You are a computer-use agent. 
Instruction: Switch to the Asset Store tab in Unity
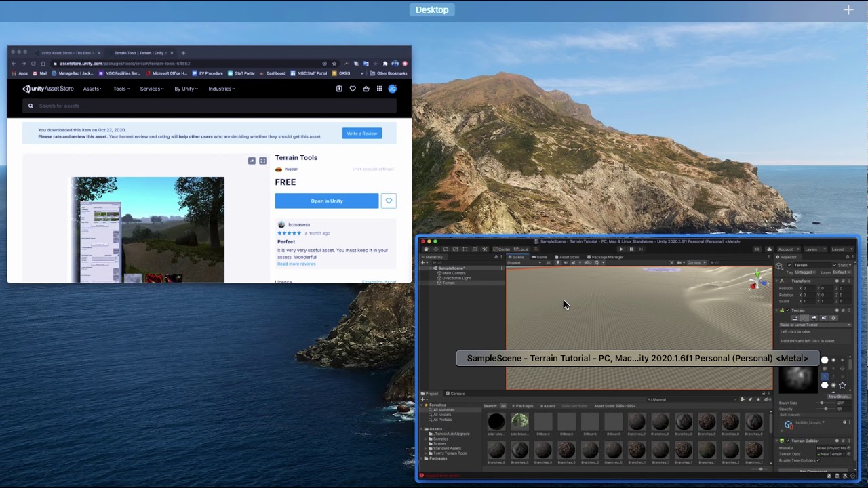[x=567, y=257]
